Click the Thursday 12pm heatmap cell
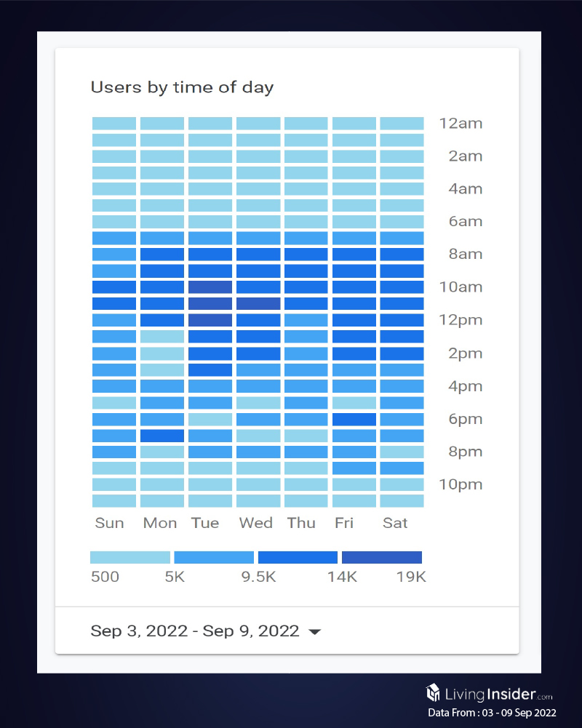The image size is (582, 728). point(306,320)
